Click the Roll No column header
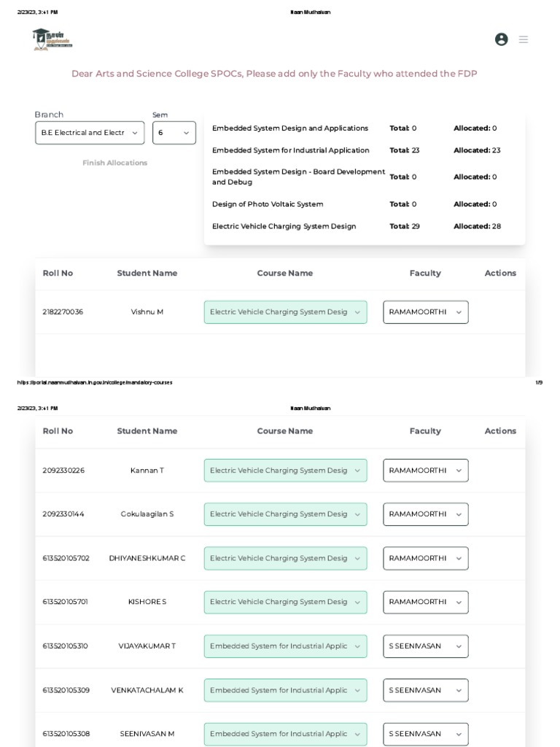This screenshot has height=747, width=560. pyautogui.click(x=58, y=273)
